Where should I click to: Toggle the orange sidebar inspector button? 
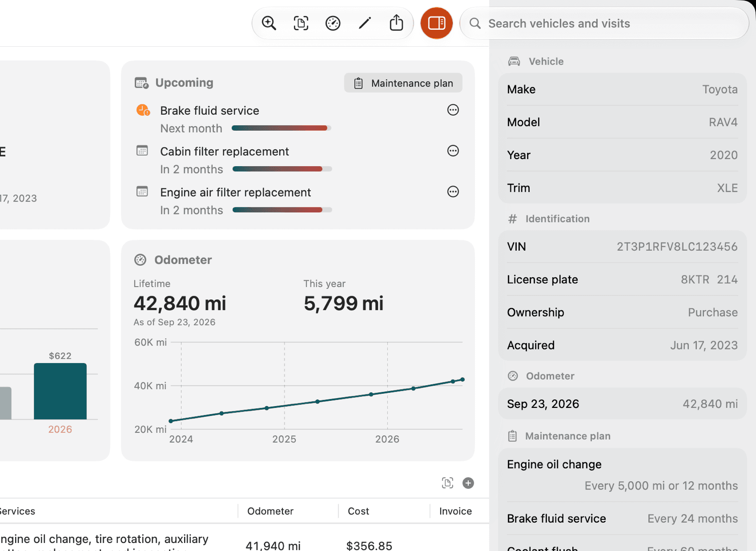pos(437,23)
